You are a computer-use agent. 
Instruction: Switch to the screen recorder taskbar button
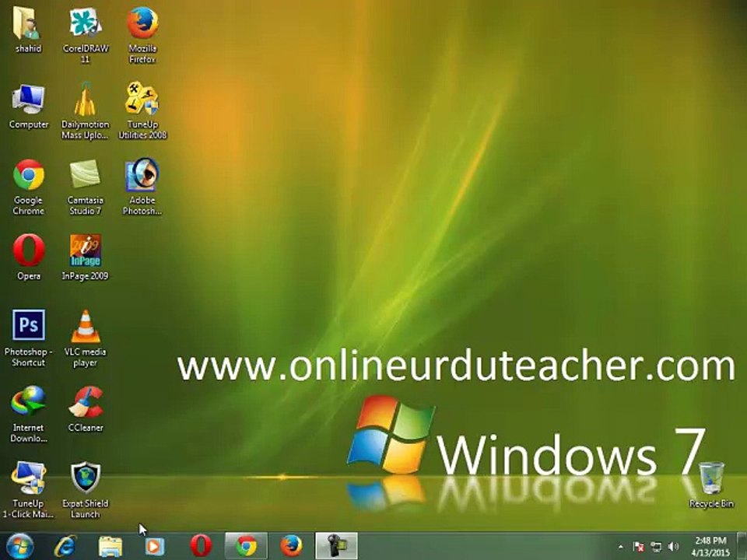336,546
